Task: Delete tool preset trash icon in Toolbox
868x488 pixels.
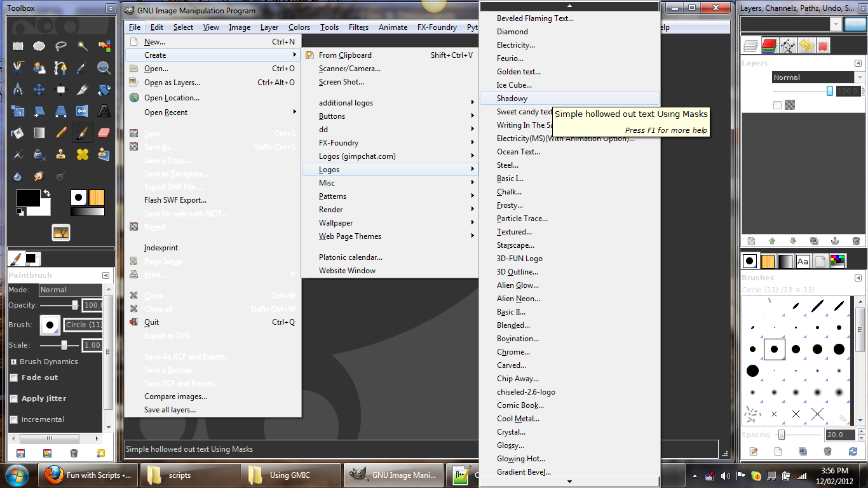Action: point(74,453)
